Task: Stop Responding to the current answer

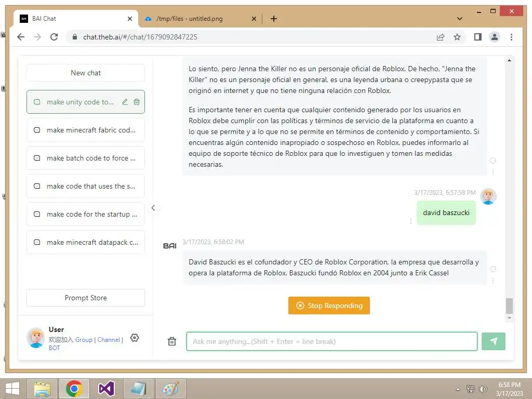Action: [329, 305]
